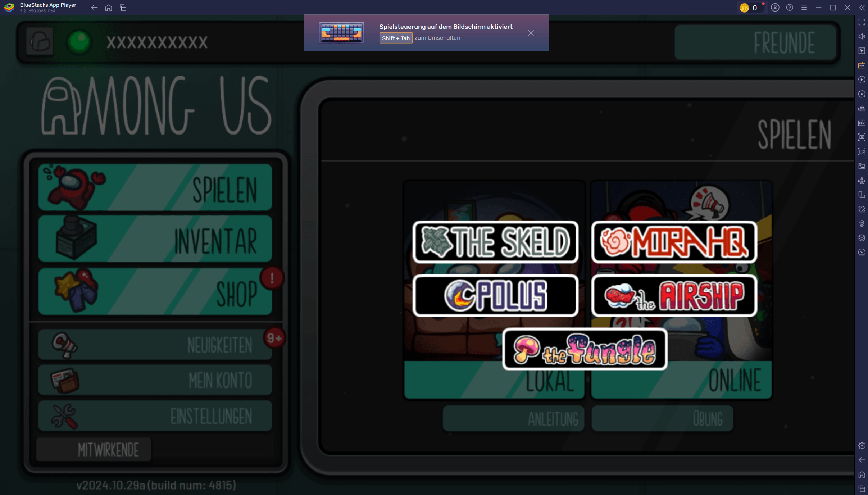The image size is (868, 495).
Task: Click the 9+ badge on NEUIGKEITEN
Action: (274, 338)
